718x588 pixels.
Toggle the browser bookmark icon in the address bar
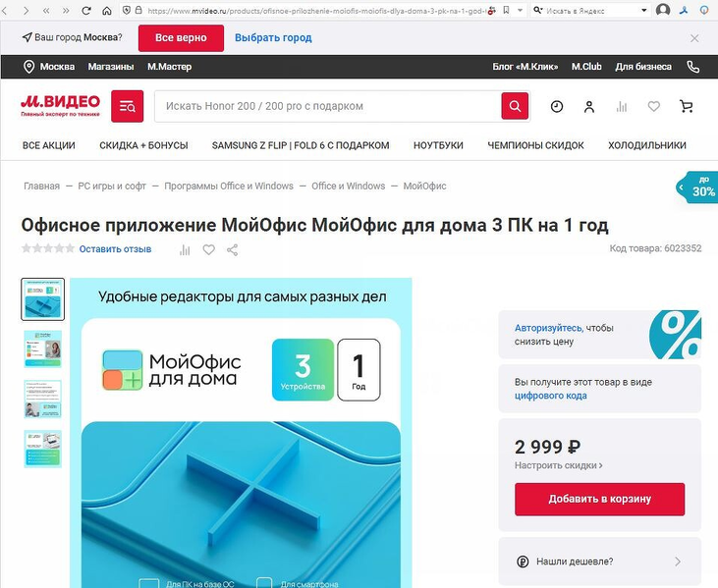pos(506,10)
